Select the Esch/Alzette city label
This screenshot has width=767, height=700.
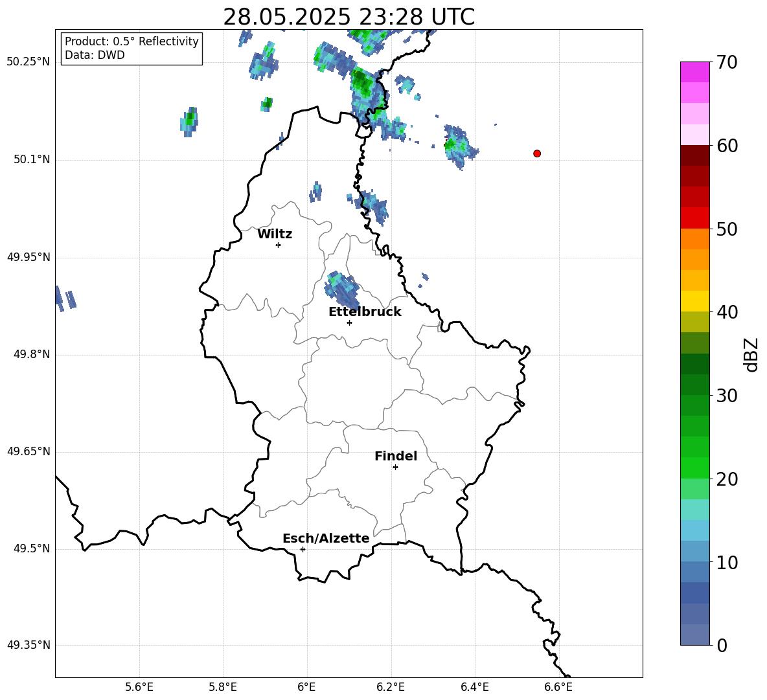pyautogui.click(x=326, y=538)
